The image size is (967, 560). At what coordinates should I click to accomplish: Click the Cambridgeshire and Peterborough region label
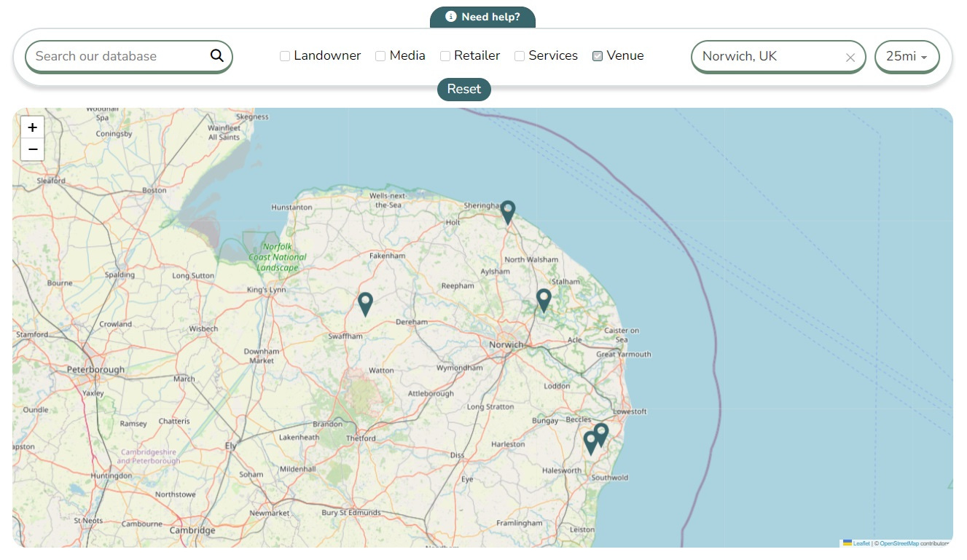tap(149, 457)
